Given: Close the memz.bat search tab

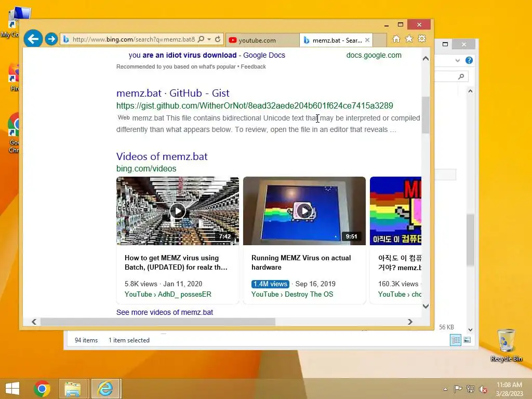Looking at the screenshot, I should 367,40.
